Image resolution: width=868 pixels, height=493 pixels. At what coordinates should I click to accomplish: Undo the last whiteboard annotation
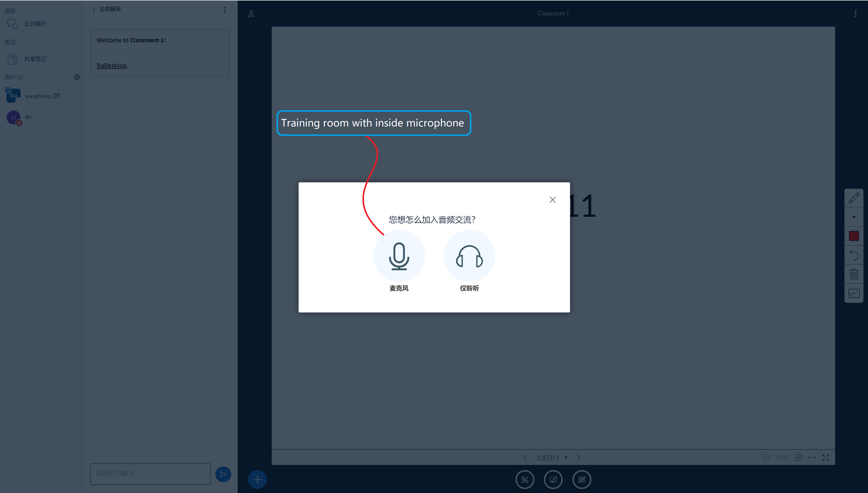tap(854, 255)
